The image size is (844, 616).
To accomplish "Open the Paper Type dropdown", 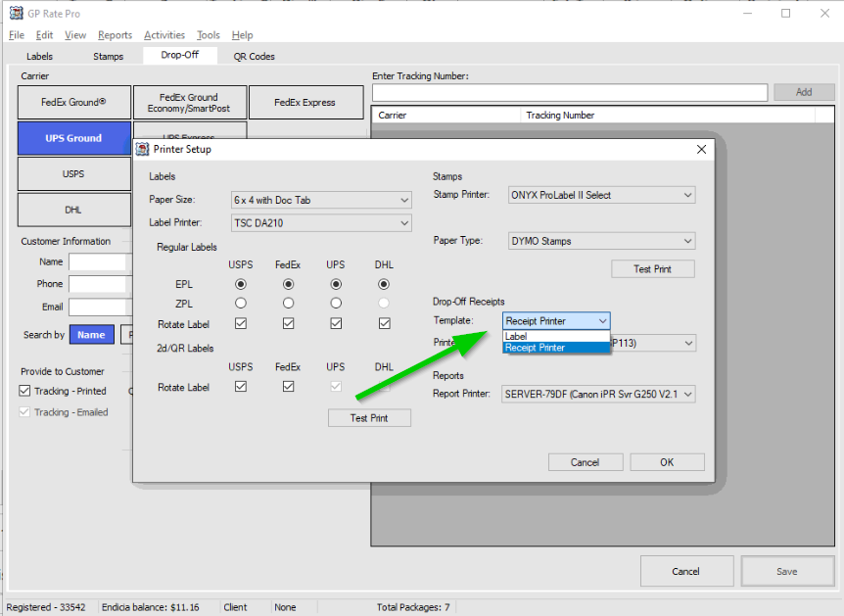I will click(602, 241).
